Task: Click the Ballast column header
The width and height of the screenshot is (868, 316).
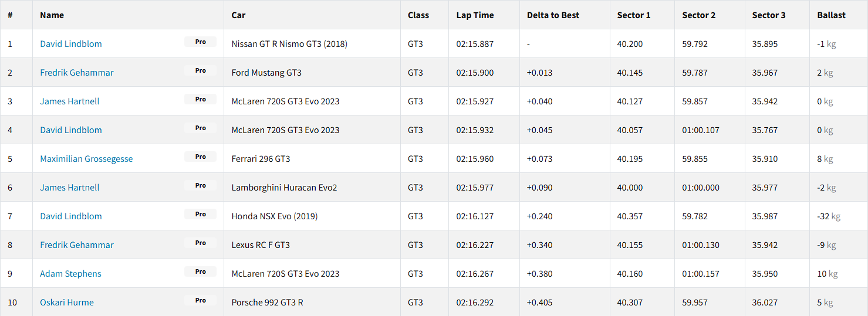Action: pyautogui.click(x=831, y=15)
